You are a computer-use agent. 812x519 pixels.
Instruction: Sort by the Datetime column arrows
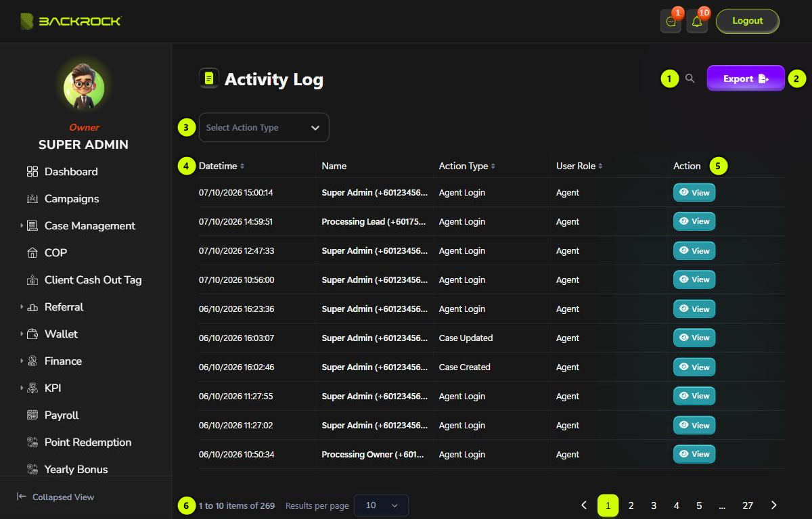[x=242, y=166]
